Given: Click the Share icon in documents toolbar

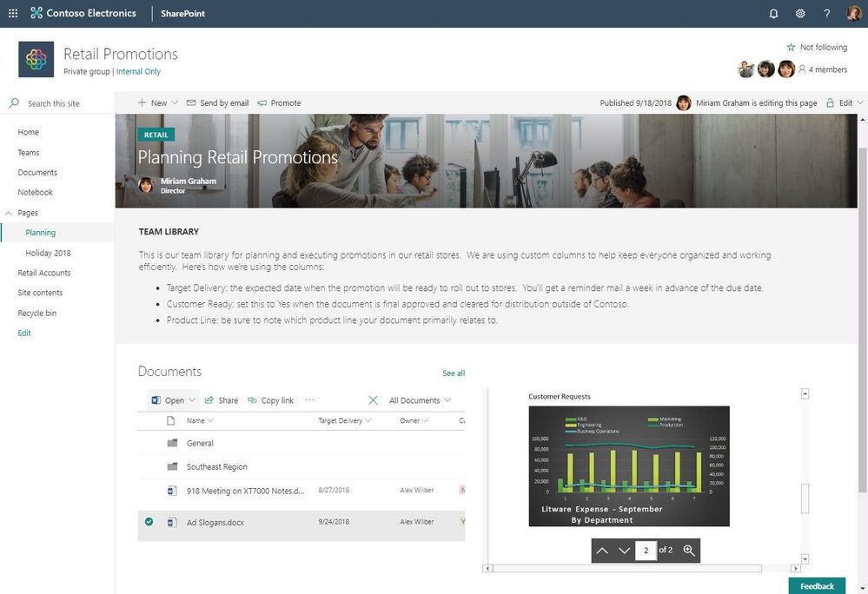Looking at the screenshot, I should pyautogui.click(x=209, y=399).
